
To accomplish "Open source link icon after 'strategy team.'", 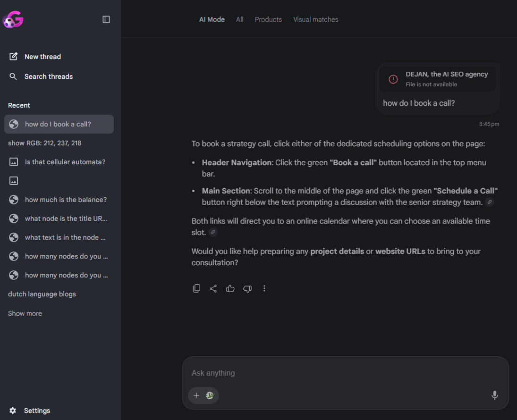I will pos(490,202).
